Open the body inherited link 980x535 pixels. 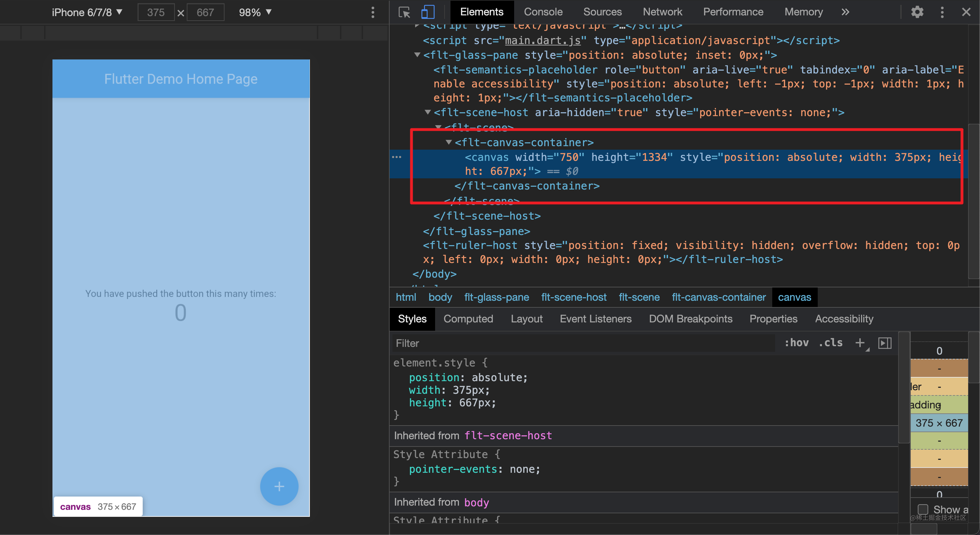(476, 502)
